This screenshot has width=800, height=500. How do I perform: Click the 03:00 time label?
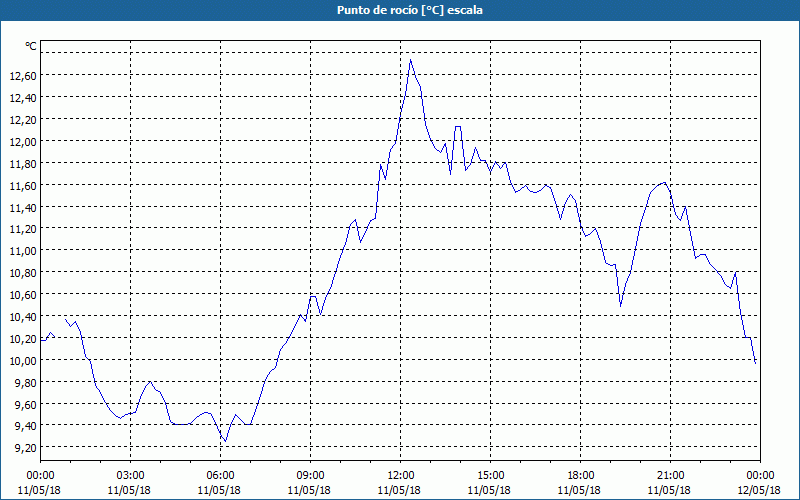pyautogui.click(x=130, y=475)
